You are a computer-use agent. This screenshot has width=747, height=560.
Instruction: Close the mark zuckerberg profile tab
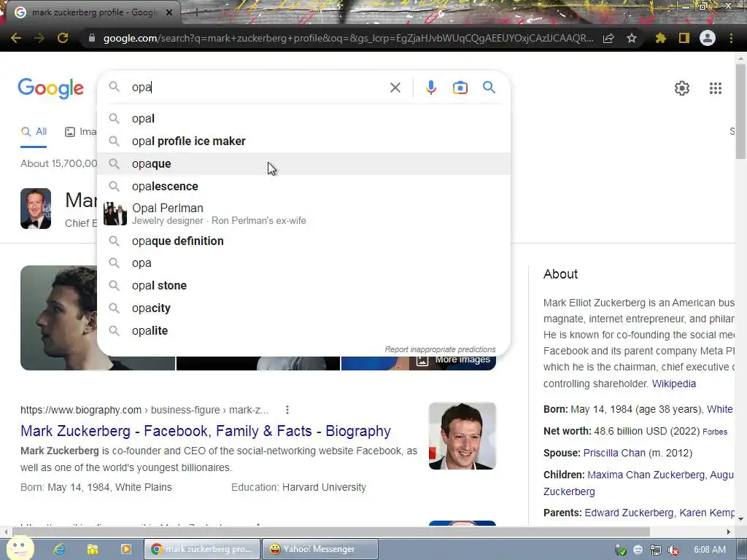click(x=169, y=12)
